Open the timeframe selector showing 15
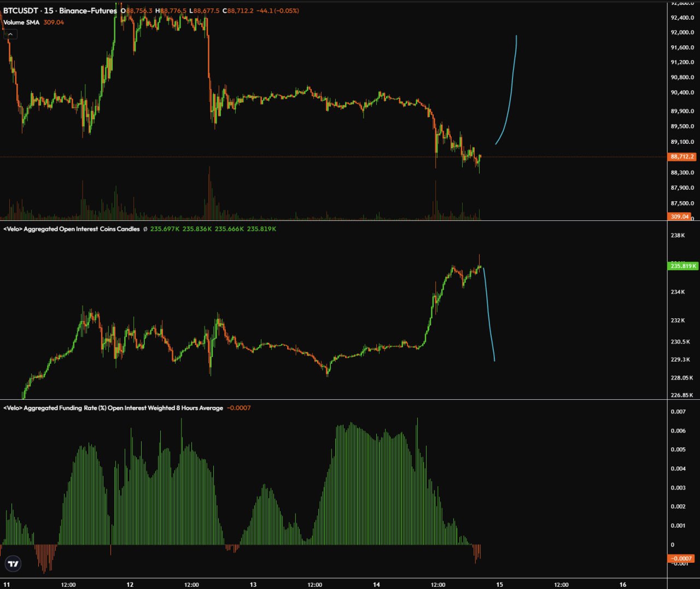The image size is (700, 589). coord(49,10)
